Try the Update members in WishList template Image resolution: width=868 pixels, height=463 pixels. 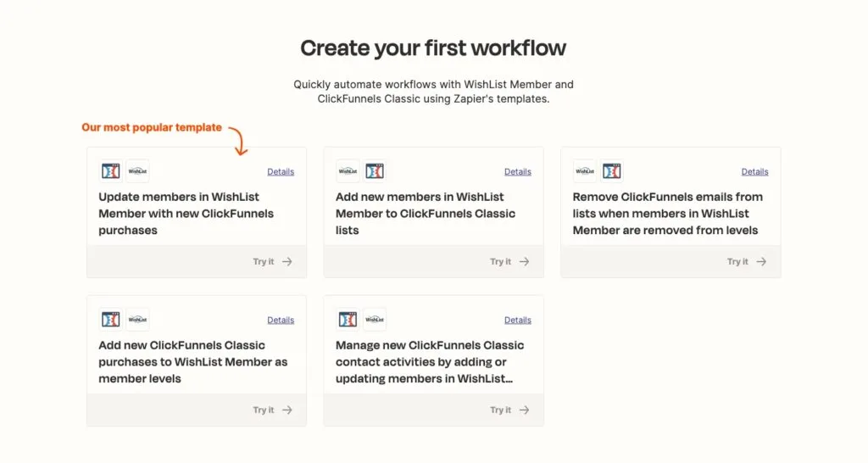point(272,262)
